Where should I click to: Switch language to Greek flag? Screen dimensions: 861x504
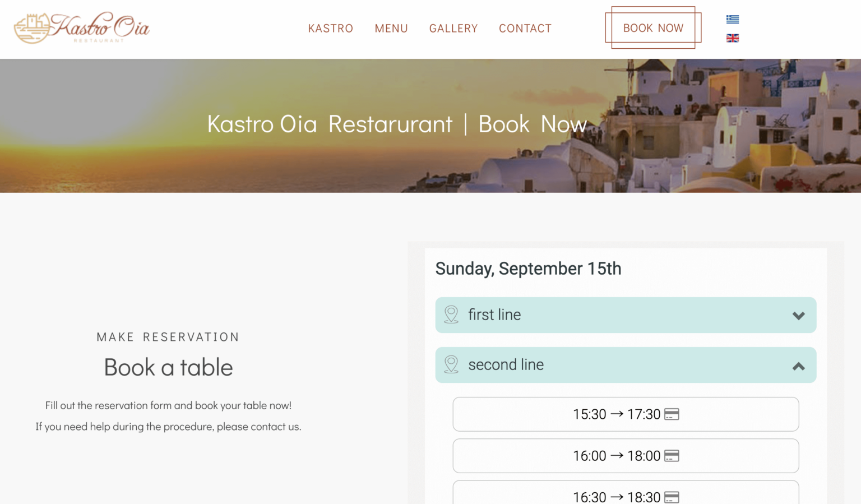[x=732, y=19]
